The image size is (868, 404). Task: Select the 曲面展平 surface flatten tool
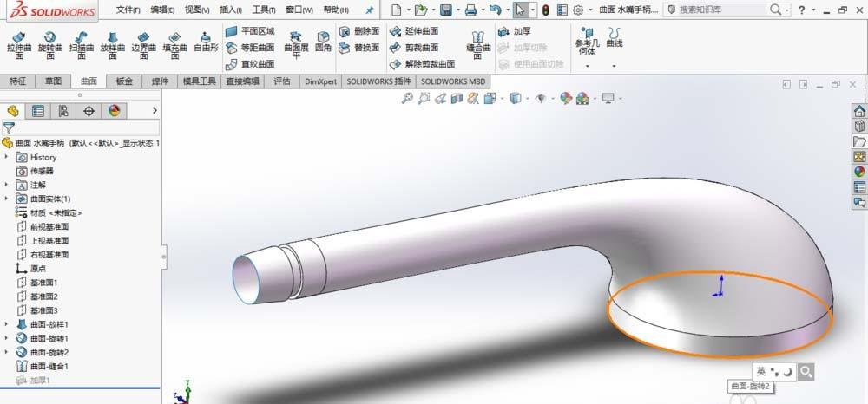pyautogui.click(x=296, y=45)
